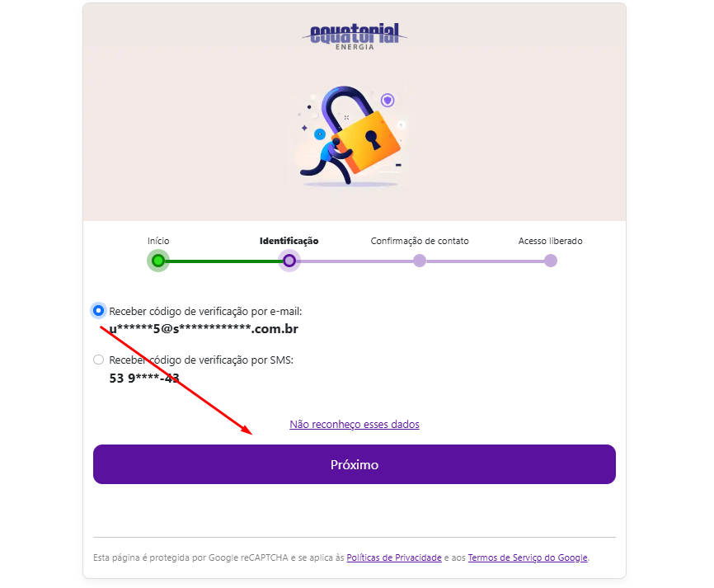Click 'Receber código de verificação por SMS' label
This screenshot has height=588, width=714.
pyautogui.click(x=201, y=360)
